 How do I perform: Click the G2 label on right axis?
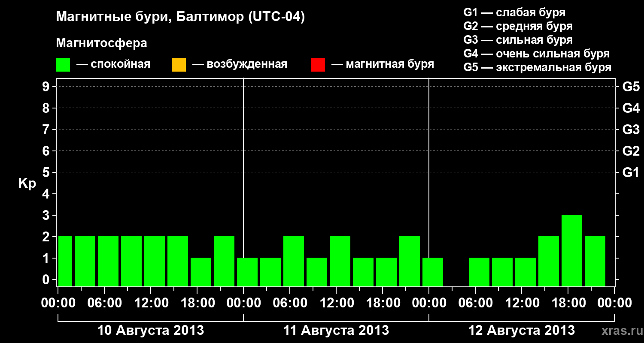tap(631, 151)
